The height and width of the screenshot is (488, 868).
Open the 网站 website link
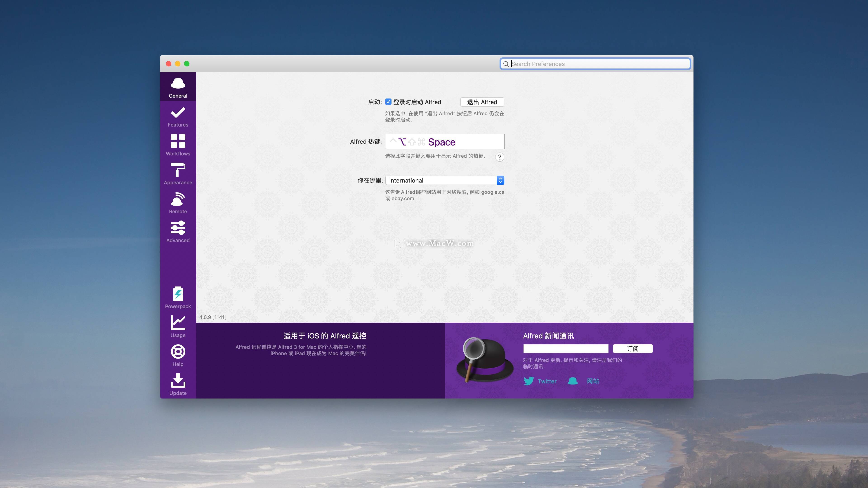593,381
